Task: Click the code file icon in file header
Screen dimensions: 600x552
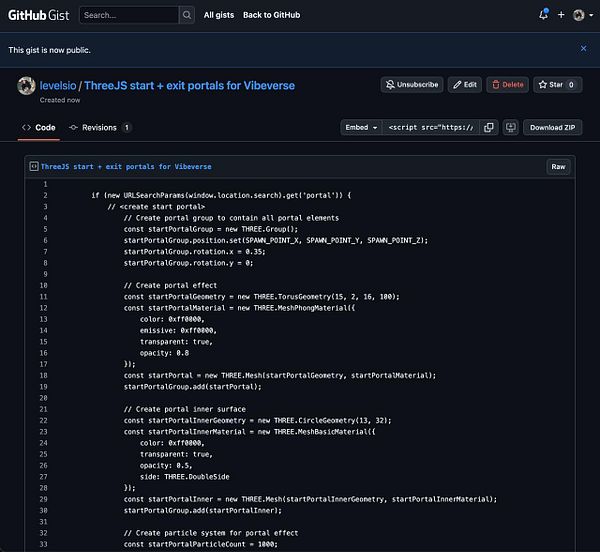Action: tap(33, 167)
